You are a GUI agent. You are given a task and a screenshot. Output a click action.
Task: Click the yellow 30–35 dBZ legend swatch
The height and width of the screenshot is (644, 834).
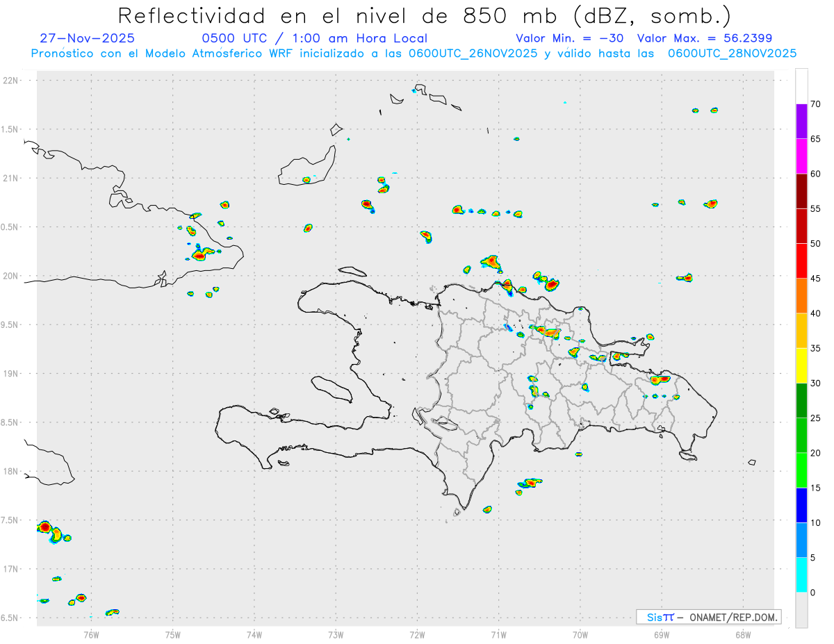click(x=801, y=365)
